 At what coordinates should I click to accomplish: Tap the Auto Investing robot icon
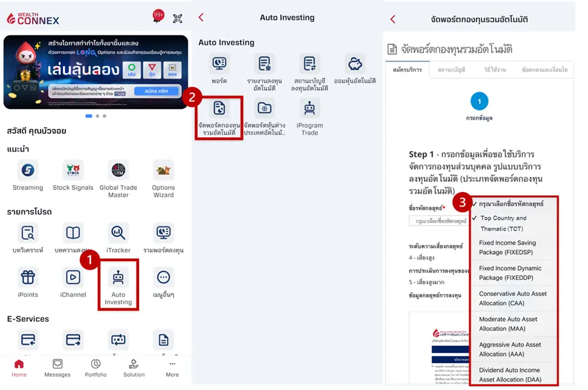pos(118,278)
